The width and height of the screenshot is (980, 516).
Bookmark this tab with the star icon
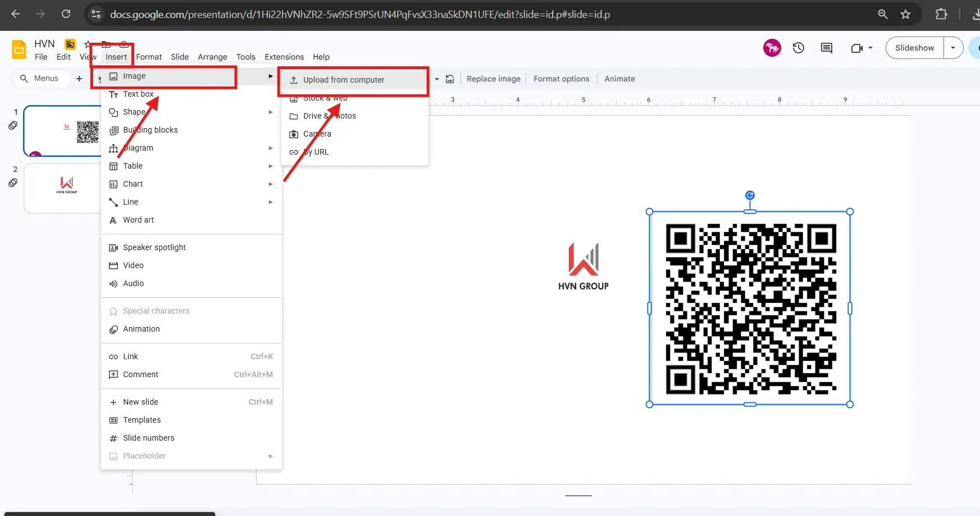(905, 14)
